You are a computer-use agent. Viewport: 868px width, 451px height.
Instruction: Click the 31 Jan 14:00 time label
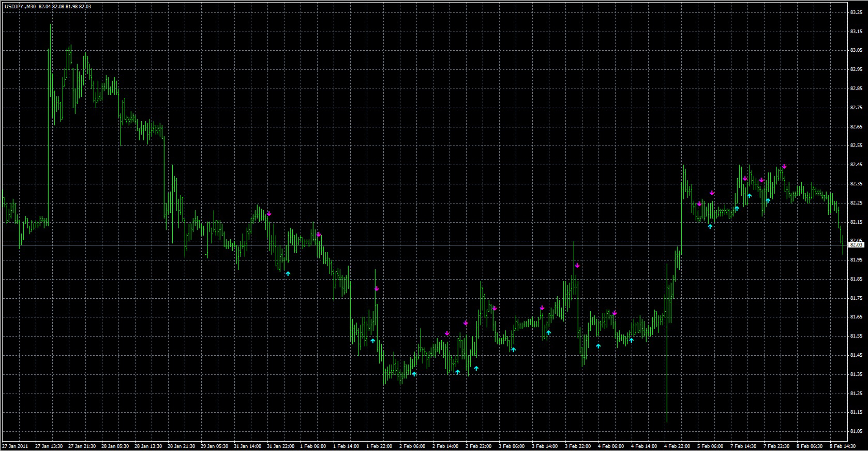tap(247, 446)
